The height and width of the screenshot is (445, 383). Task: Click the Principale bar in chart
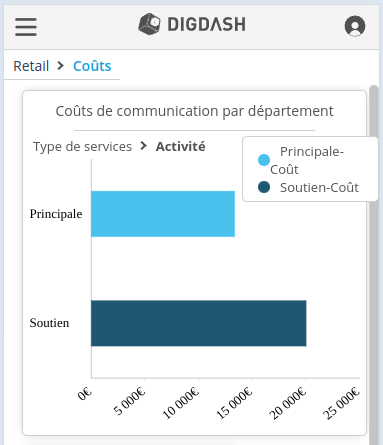[x=163, y=214]
